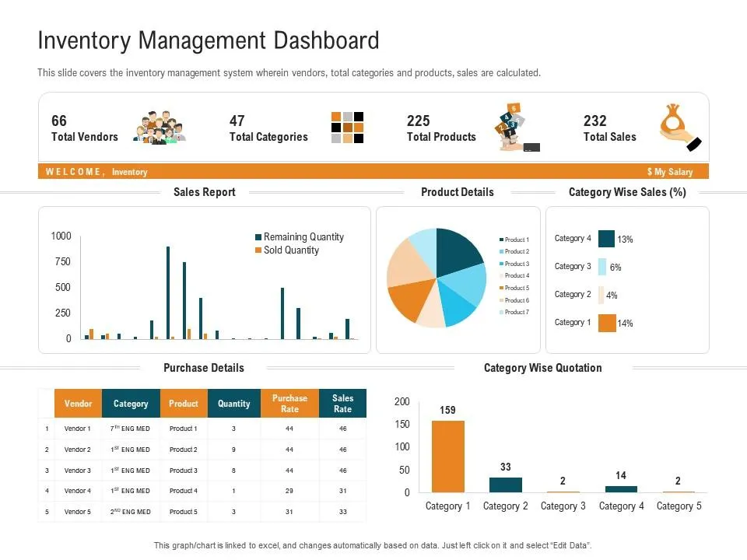The width and height of the screenshot is (747, 560).
Task: Click the 'WELCOME, Inventory' banner text
Action: tap(96, 172)
